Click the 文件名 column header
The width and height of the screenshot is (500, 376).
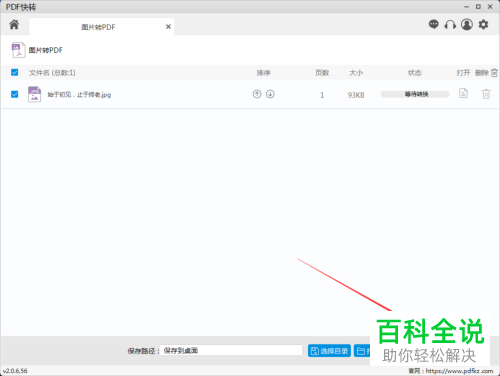click(x=52, y=73)
